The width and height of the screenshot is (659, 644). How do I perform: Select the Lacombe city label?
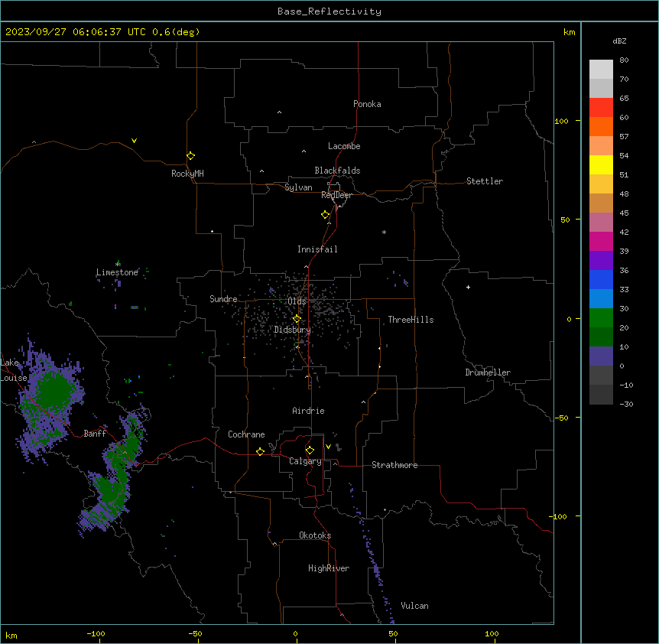[x=344, y=146]
